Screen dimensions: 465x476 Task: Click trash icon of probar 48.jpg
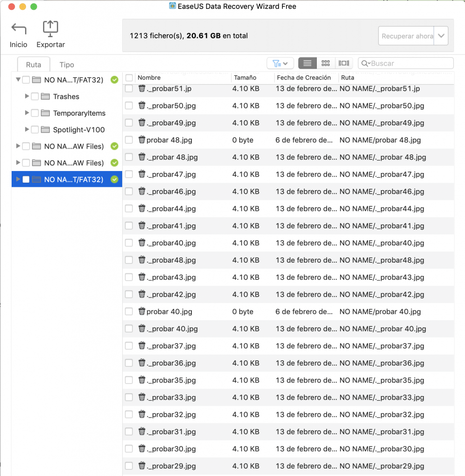[142, 139]
